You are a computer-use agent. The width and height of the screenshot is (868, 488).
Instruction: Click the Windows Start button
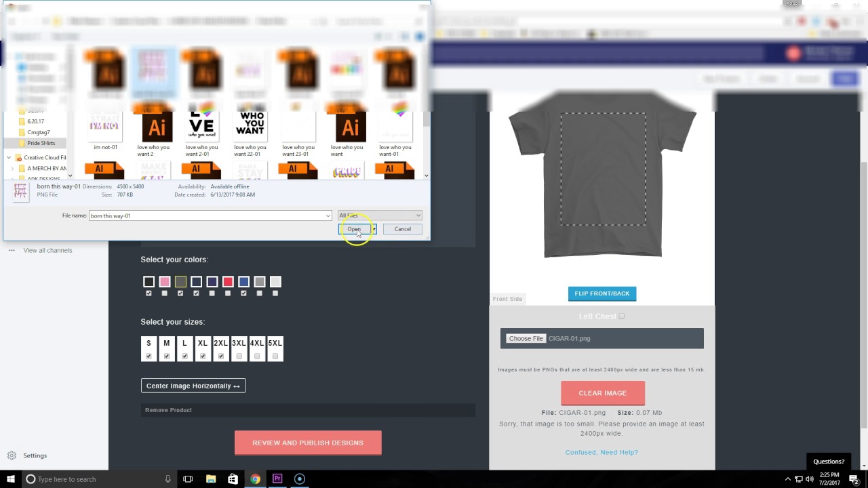10,479
